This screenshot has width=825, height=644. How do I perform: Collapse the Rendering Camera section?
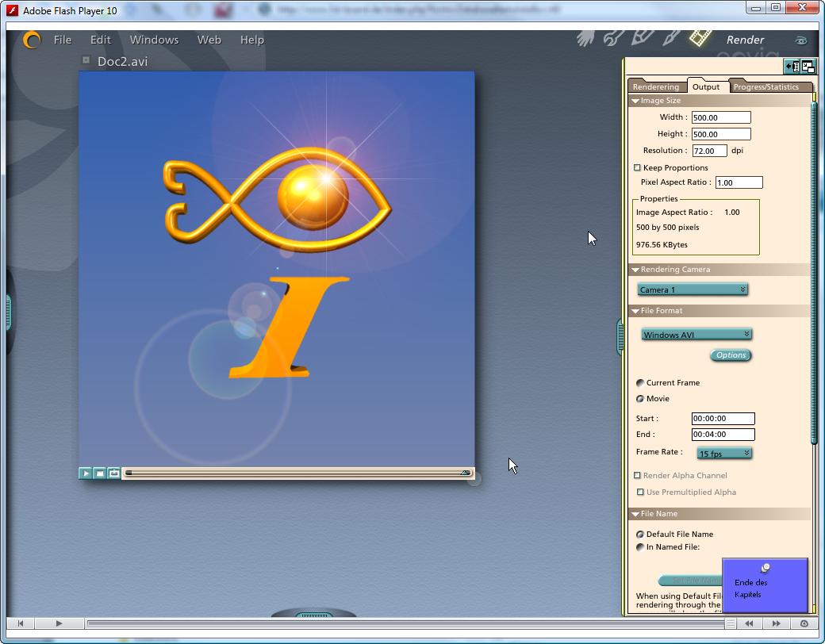click(635, 270)
